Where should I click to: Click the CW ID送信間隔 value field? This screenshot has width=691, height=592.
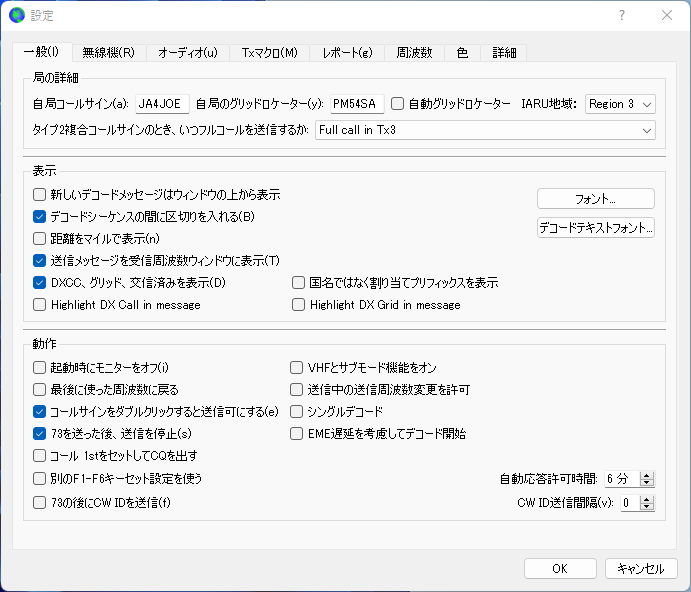point(631,503)
